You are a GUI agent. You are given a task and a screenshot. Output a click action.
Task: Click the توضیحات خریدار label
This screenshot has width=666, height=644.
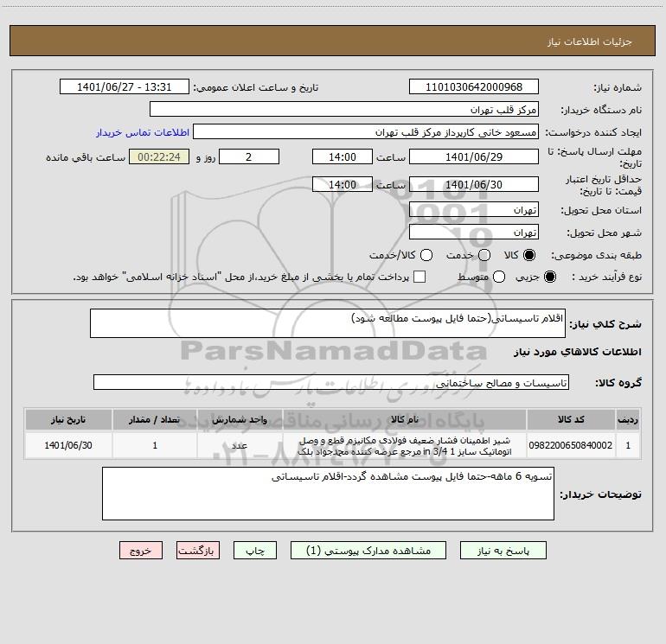600,494
